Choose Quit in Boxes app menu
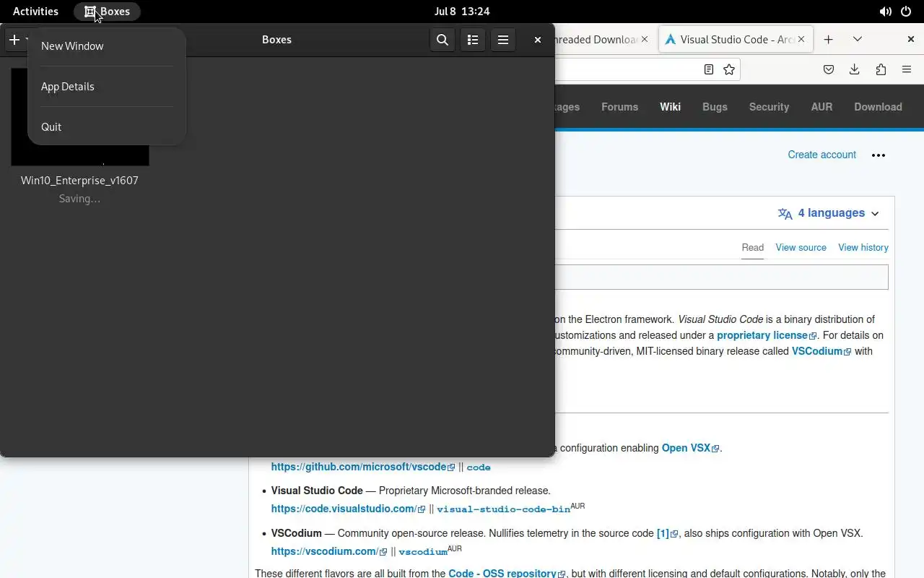The width and height of the screenshot is (924, 578). point(106,126)
